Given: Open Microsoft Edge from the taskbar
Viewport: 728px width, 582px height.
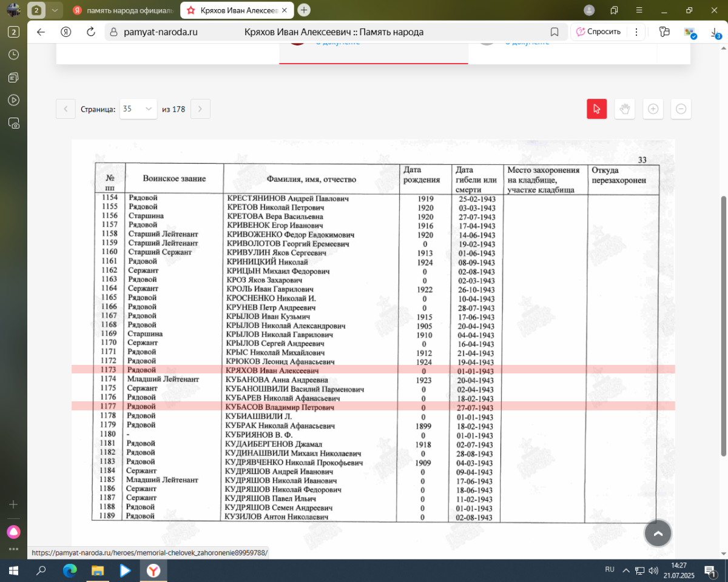Looking at the screenshot, I should point(70,570).
